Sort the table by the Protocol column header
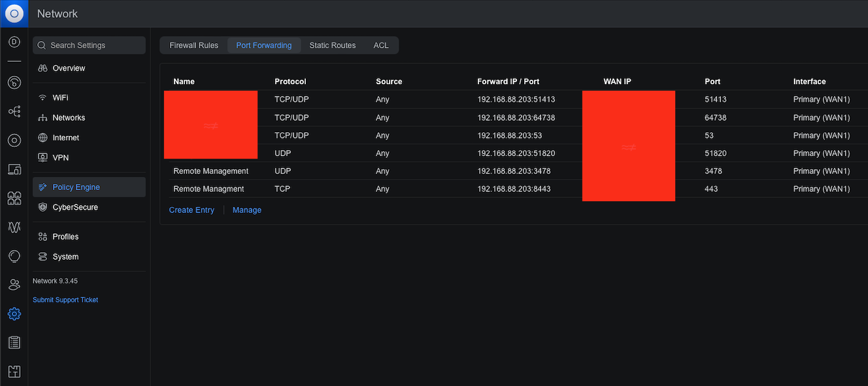868x386 pixels. point(290,82)
